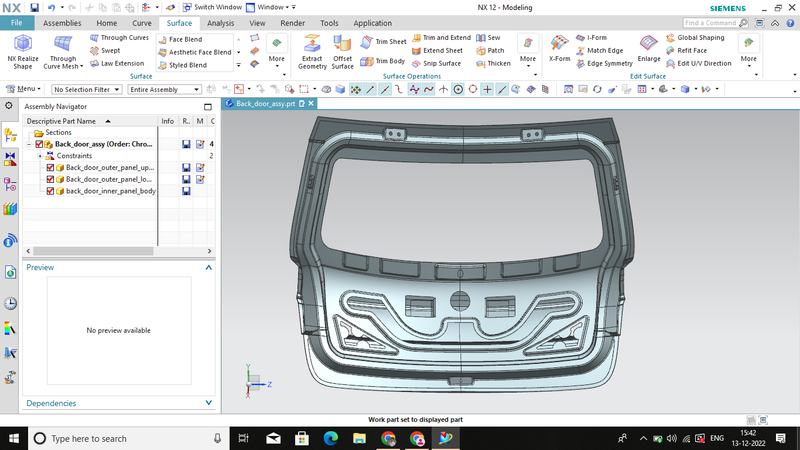Screen dimensions: 800x450
Task: Choose Extend Sheet tool
Action: coord(437,51)
